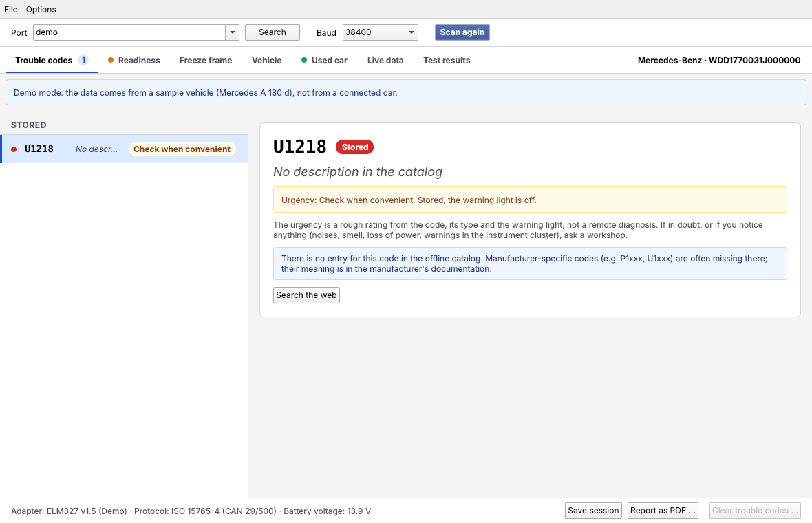Switch to the Used car tab

point(325,60)
